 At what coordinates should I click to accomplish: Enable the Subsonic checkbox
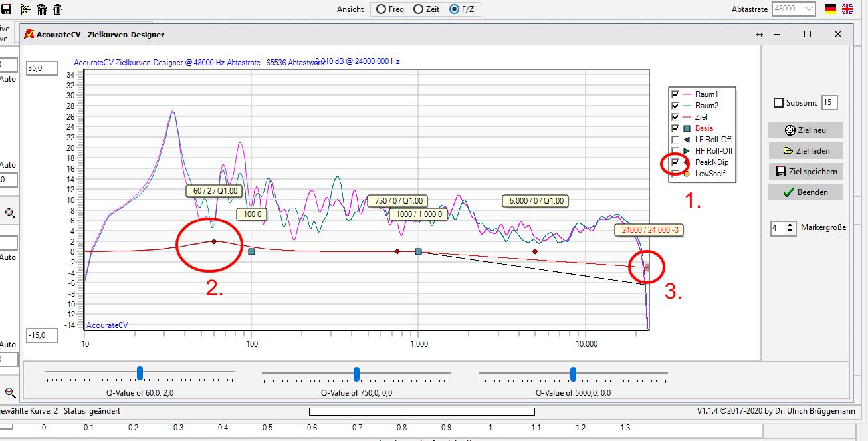pyautogui.click(x=778, y=103)
